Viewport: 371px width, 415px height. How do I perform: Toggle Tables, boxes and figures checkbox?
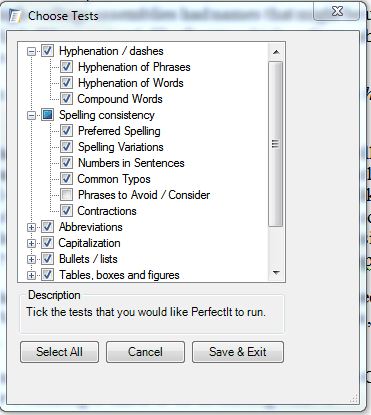pyautogui.click(x=47, y=275)
